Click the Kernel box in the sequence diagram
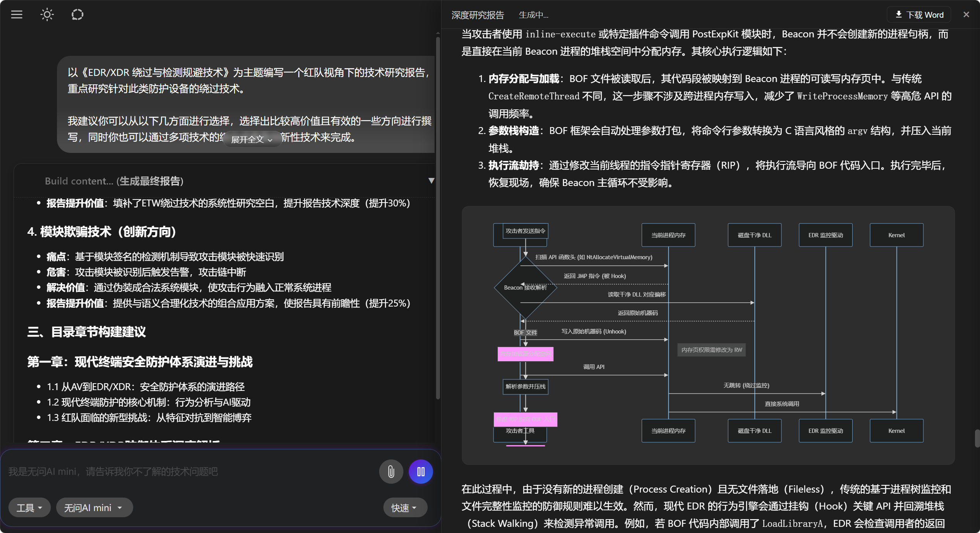The image size is (980, 533). [x=896, y=235]
